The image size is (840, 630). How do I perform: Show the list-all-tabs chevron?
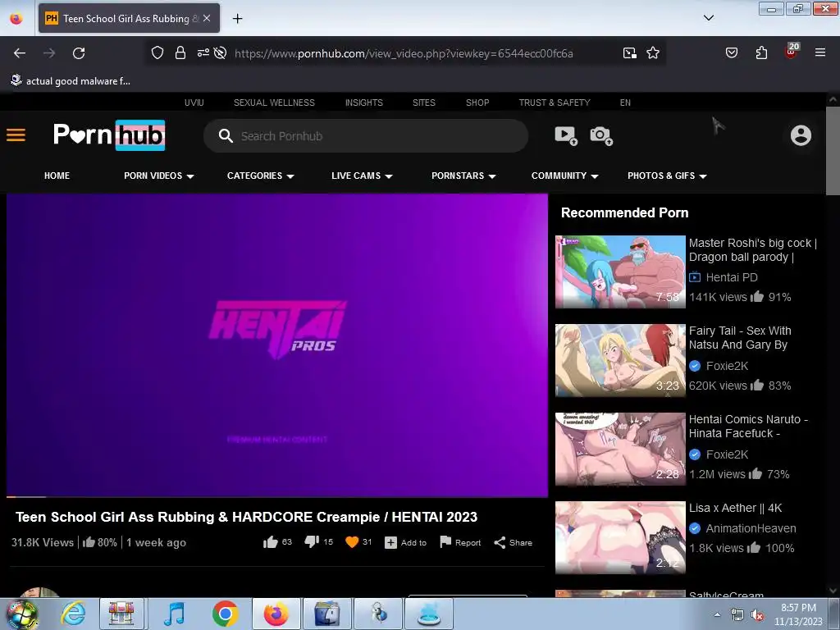[709, 18]
